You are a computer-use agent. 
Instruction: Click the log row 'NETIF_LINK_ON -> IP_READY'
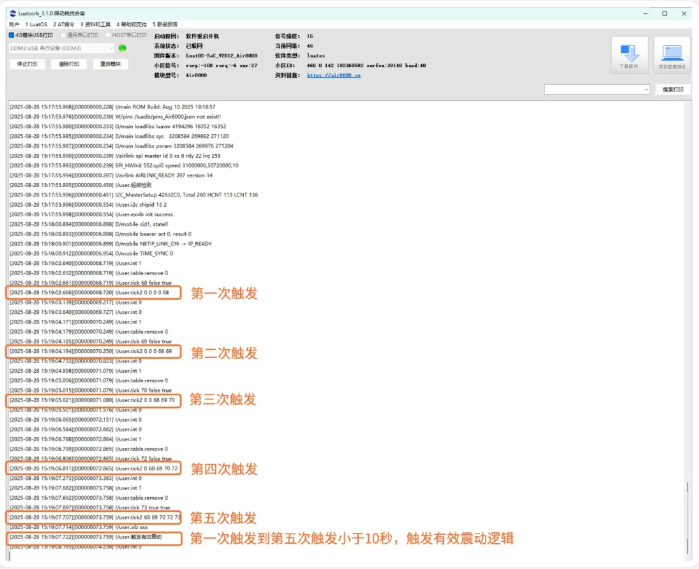[x=111, y=244]
